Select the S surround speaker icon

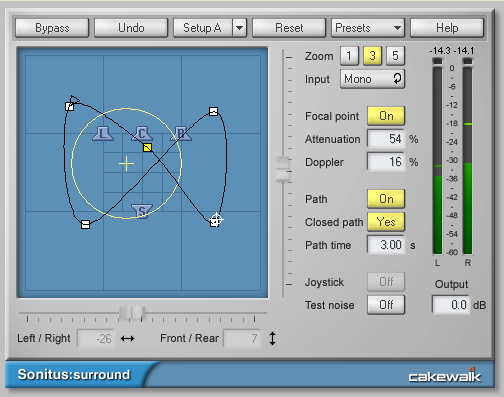click(x=142, y=211)
